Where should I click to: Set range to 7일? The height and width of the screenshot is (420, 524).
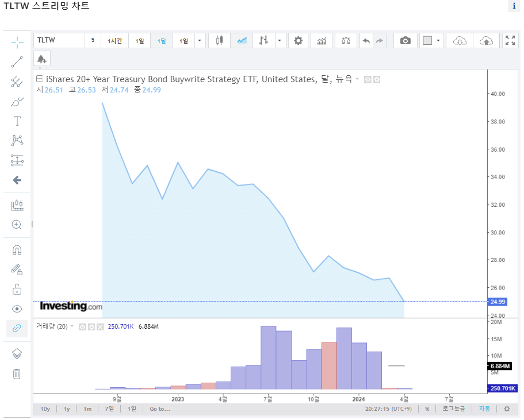[x=109, y=409]
